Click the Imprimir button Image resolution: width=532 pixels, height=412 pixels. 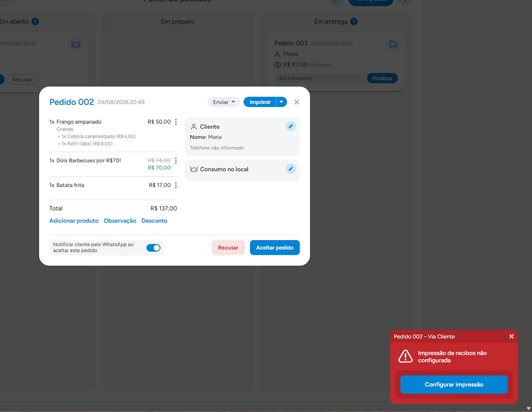pyautogui.click(x=260, y=102)
